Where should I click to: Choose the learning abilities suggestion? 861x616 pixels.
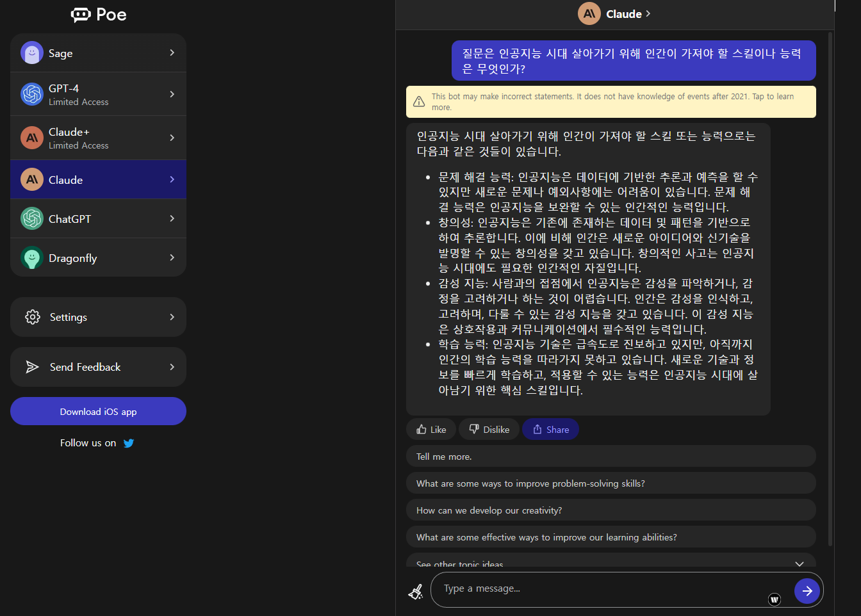pos(611,537)
